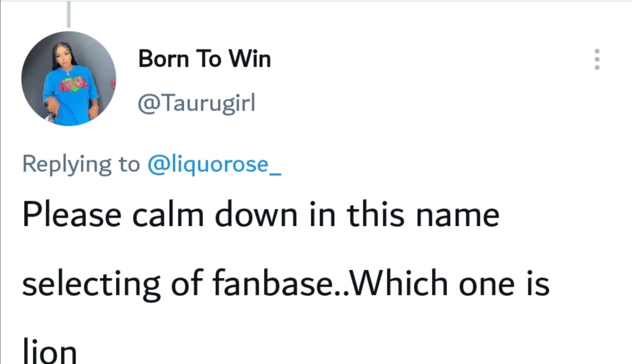Image resolution: width=632 pixels, height=364 pixels.
Task: Open the @liquorose_ mention link
Action: point(214,164)
